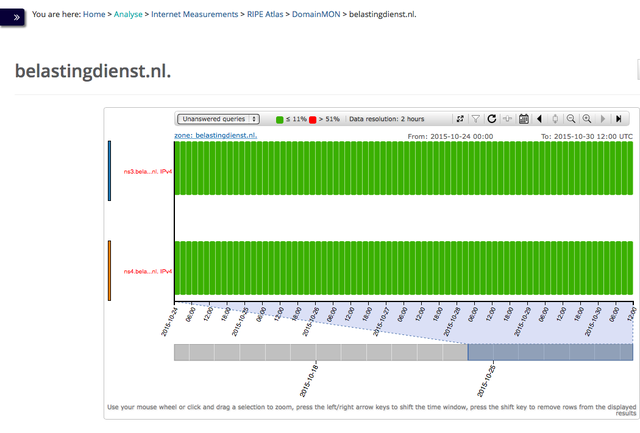The image size is (640, 433).
Task: Zoom out with magnifier minus icon
Action: pyautogui.click(x=571, y=119)
